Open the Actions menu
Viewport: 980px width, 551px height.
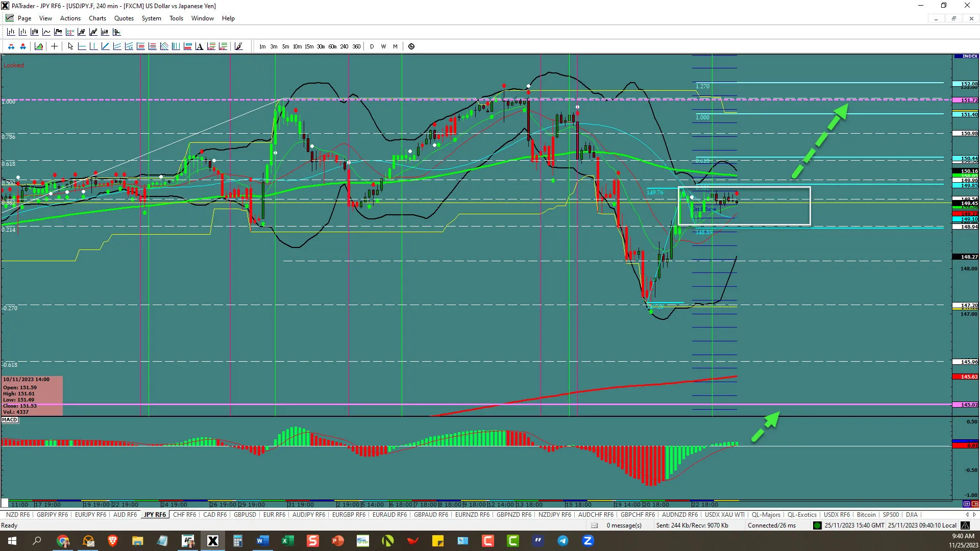pos(70,18)
